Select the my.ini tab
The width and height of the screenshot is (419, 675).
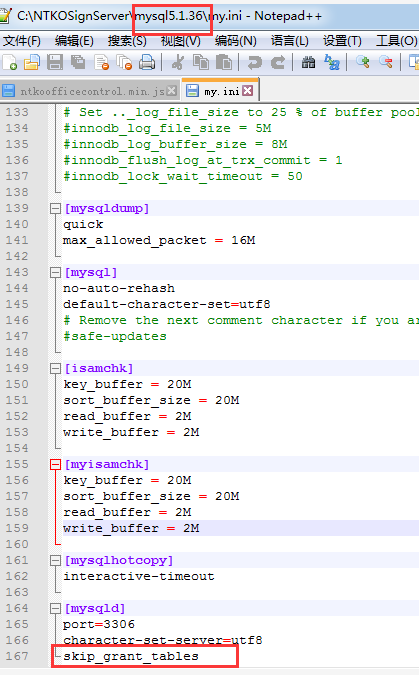tap(221, 91)
